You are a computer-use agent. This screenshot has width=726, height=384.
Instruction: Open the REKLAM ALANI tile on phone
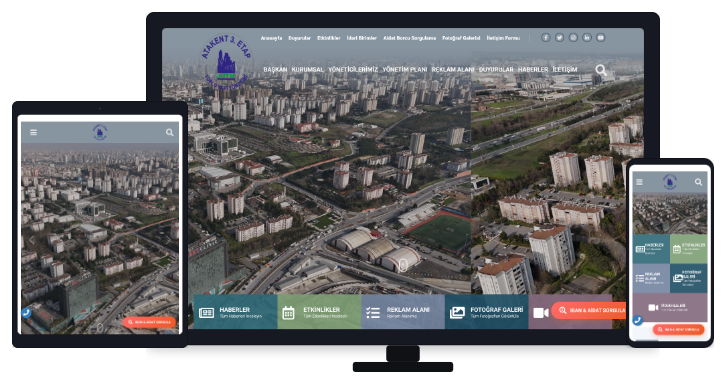coord(651,278)
